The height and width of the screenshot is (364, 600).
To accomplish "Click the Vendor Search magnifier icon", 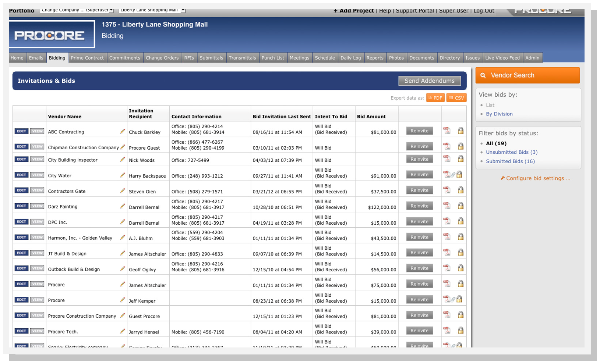I will 483,75.
